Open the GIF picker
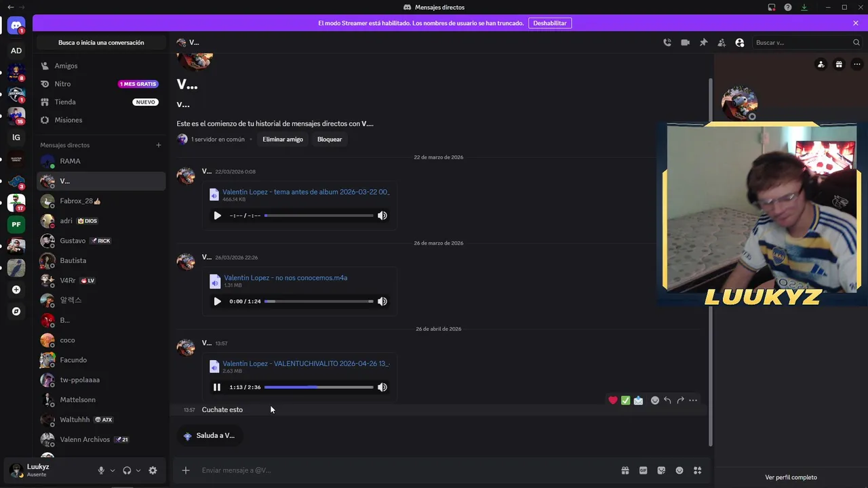The height and width of the screenshot is (488, 868). [644, 470]
